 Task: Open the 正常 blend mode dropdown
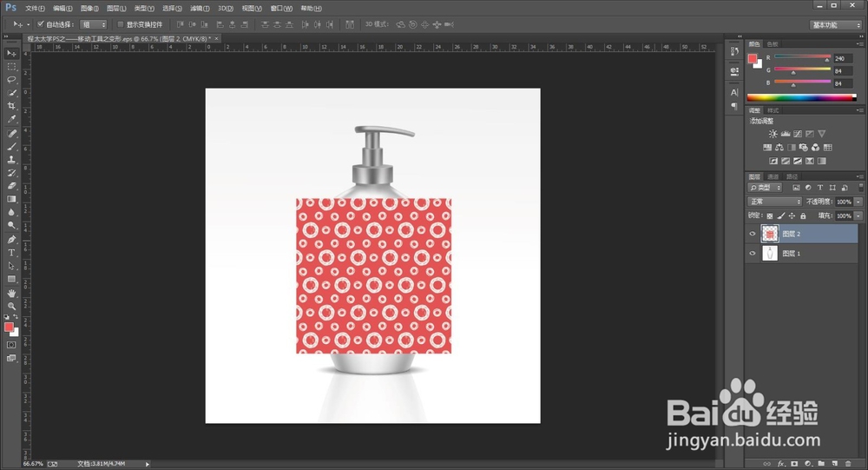774,202
